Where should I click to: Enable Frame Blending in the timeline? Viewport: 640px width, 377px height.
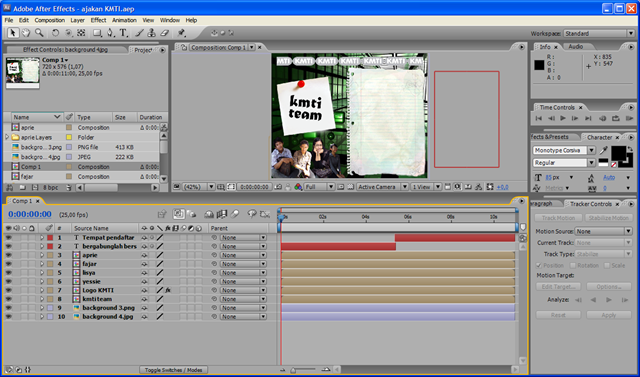222,214
